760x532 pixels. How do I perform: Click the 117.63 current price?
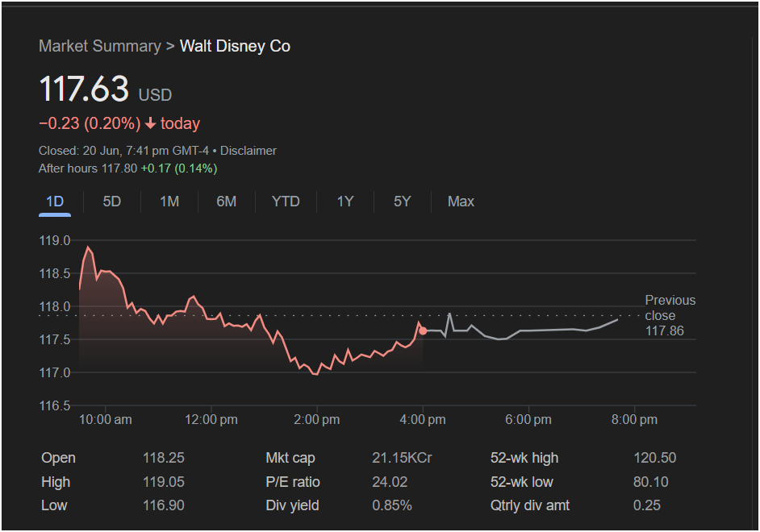pyautogui.click(x=84, y=89)
